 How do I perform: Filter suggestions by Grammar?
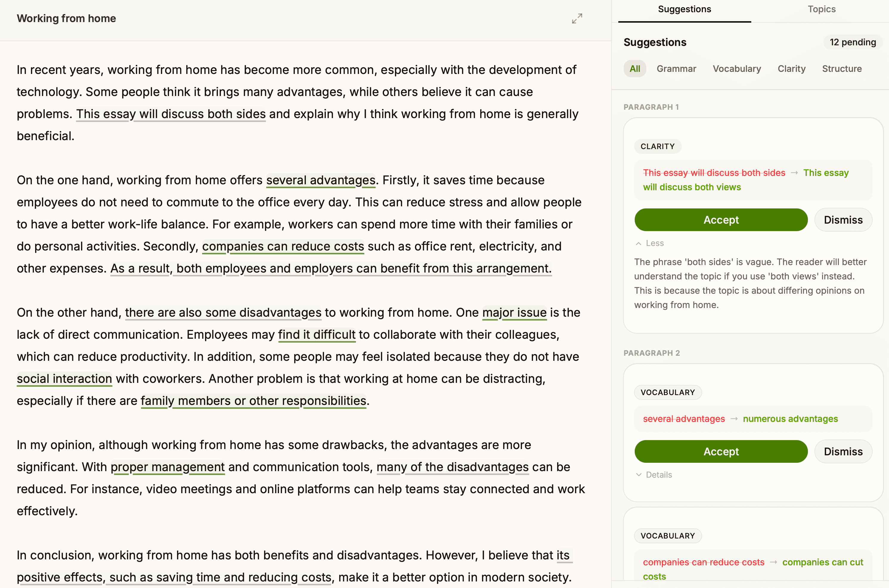click(676, 69)
